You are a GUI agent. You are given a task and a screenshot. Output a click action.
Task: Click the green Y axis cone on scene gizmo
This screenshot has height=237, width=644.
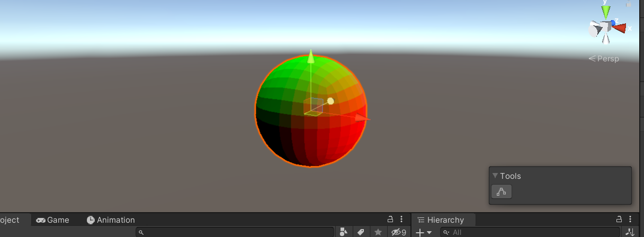click(606, 13)
